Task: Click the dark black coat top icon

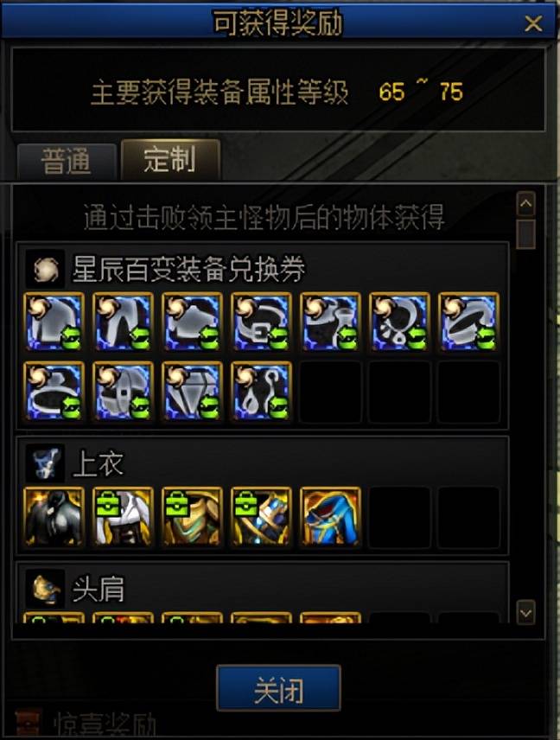Action: click(54, 517)
